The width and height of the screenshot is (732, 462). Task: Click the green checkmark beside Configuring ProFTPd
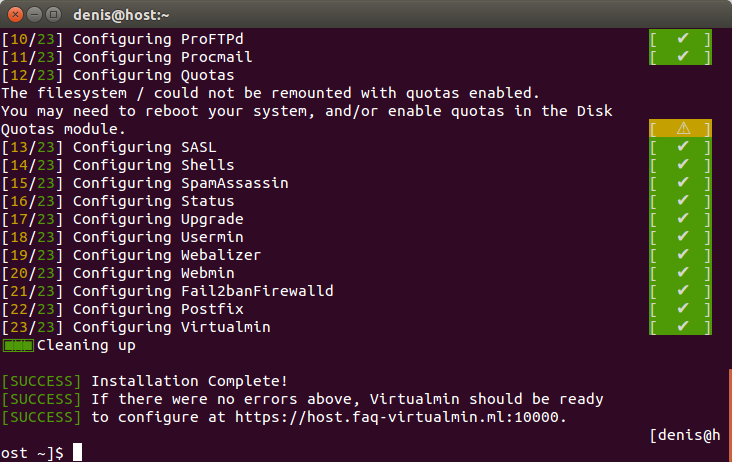(683, 38)
